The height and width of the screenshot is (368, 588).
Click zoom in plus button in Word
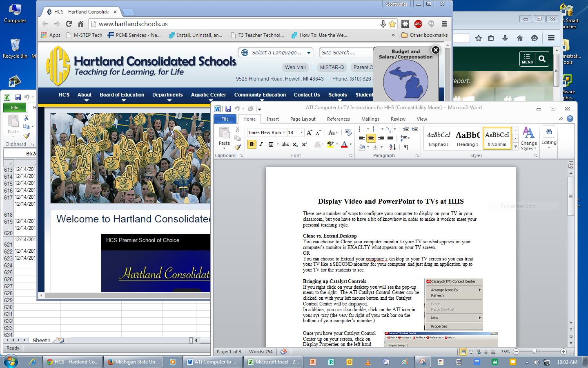[x=563, y=352]
